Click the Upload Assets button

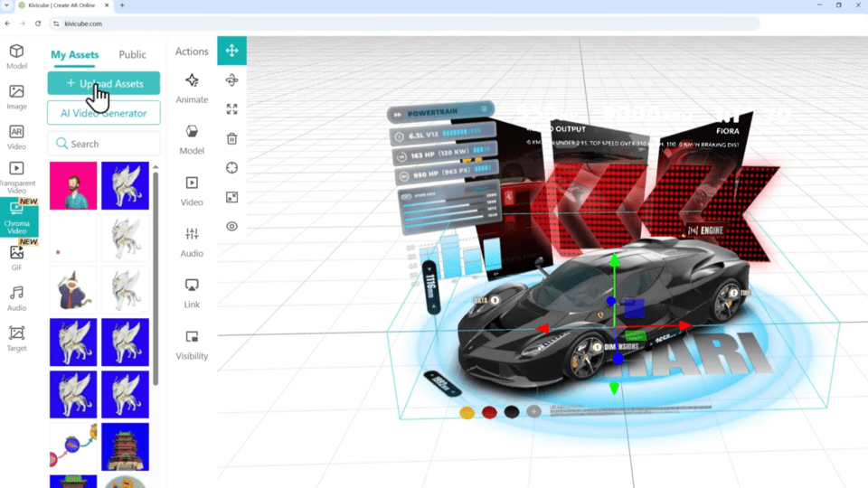(x=103, y=83)
